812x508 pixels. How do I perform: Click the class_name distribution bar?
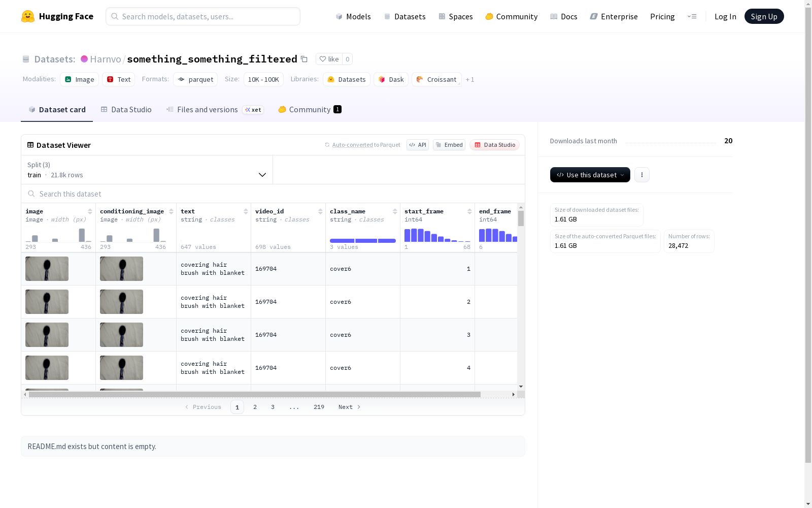pos(363,241)
